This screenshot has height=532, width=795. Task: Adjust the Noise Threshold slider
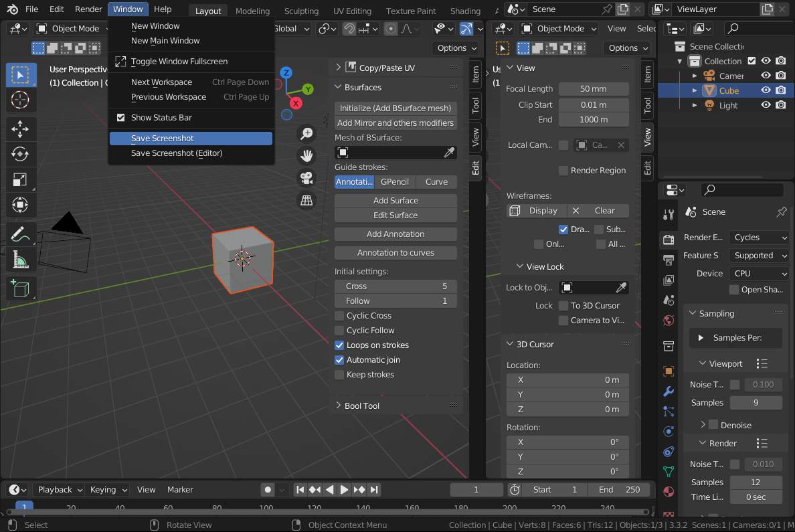pos(763,384)
